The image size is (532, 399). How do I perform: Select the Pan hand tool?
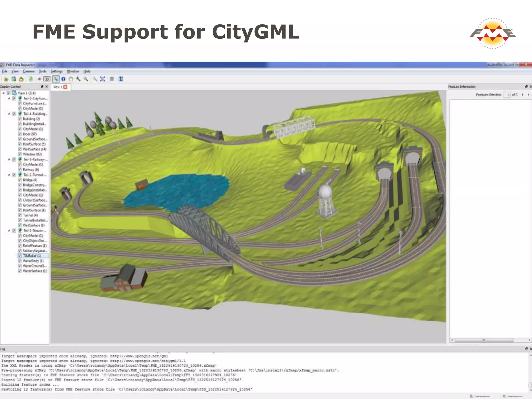click(71, 79)
